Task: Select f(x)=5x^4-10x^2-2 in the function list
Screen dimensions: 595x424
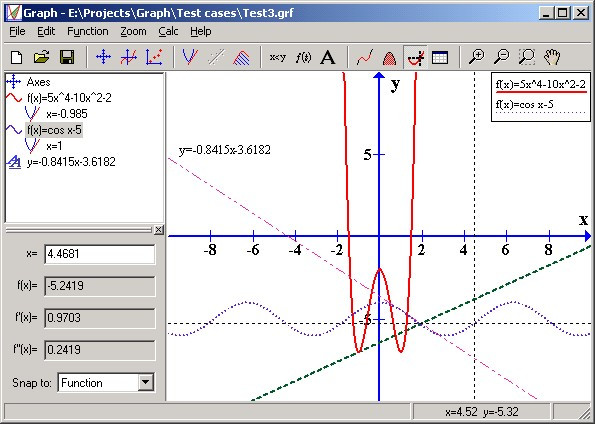Action: point(69,98)
